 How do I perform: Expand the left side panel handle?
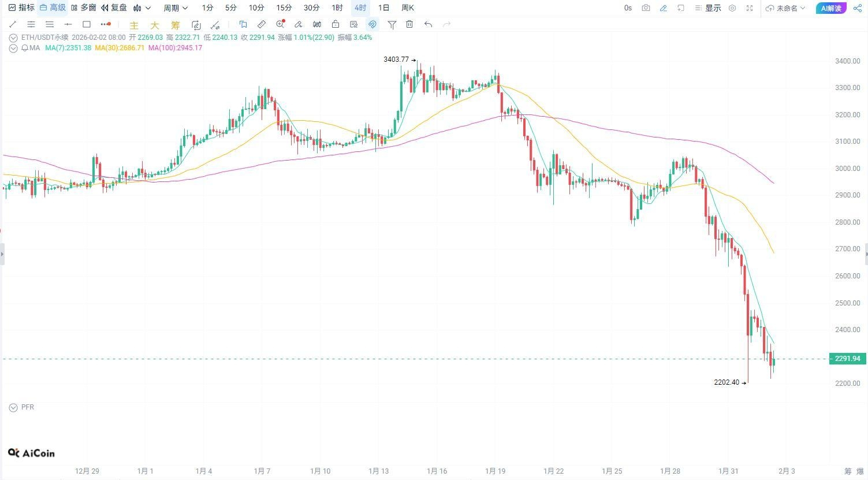pos(2,254)
